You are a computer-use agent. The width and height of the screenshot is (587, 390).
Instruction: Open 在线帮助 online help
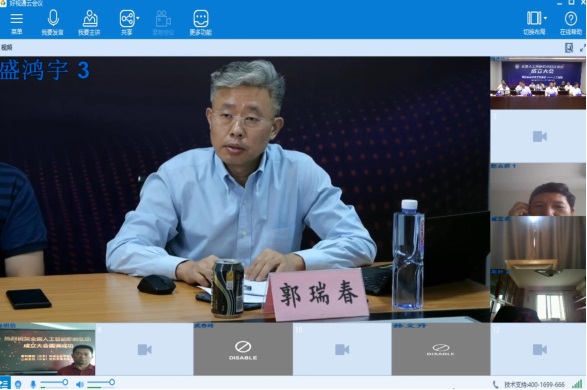click(571, 18)
